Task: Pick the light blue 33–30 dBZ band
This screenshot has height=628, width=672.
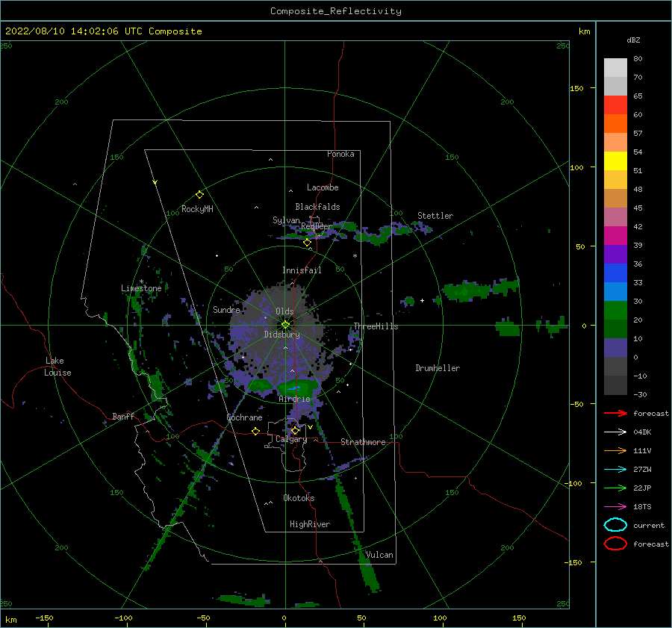Action: pos(615,292)
